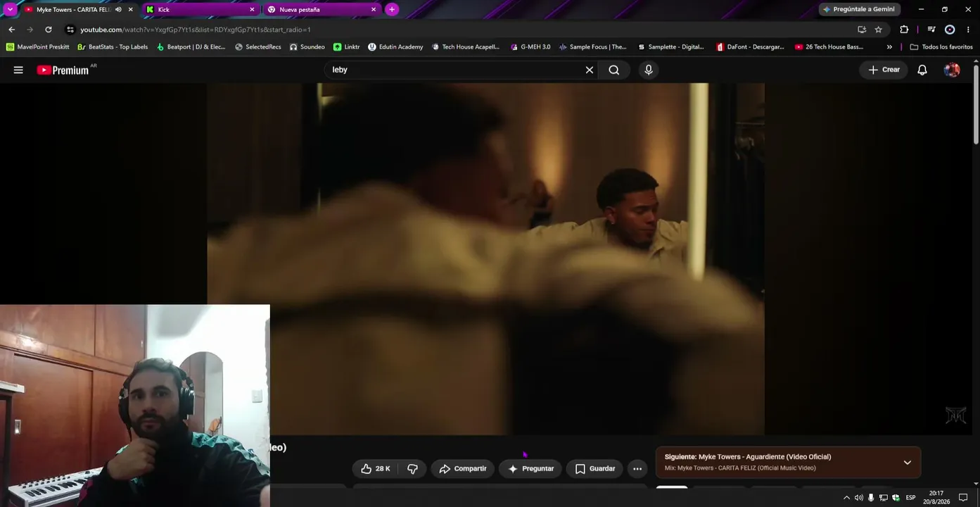Click the Compartir share button
Viewport: 980px width, 507px height.
[463, 468]
